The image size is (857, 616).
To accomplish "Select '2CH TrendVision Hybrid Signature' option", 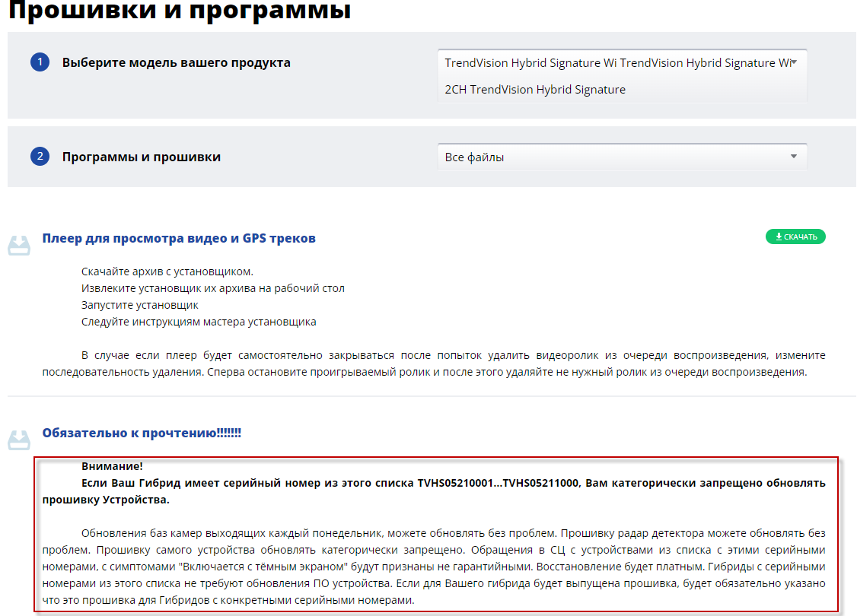I will point(535,90).
